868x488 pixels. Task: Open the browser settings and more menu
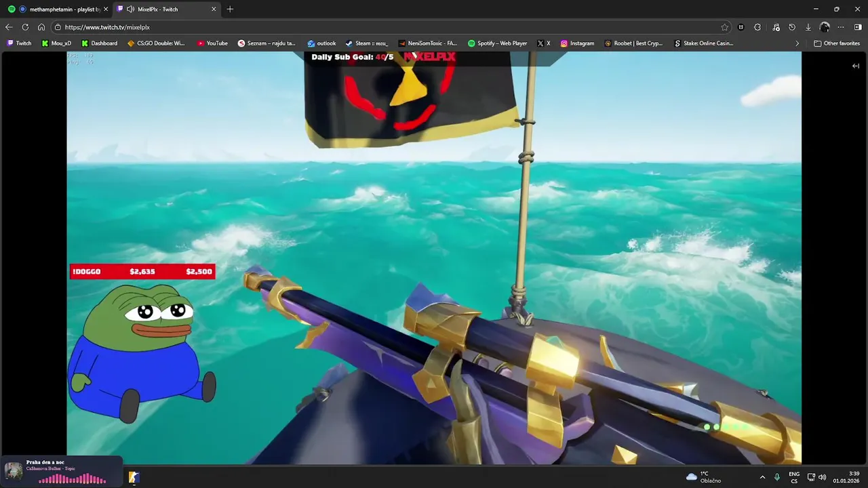841,27
